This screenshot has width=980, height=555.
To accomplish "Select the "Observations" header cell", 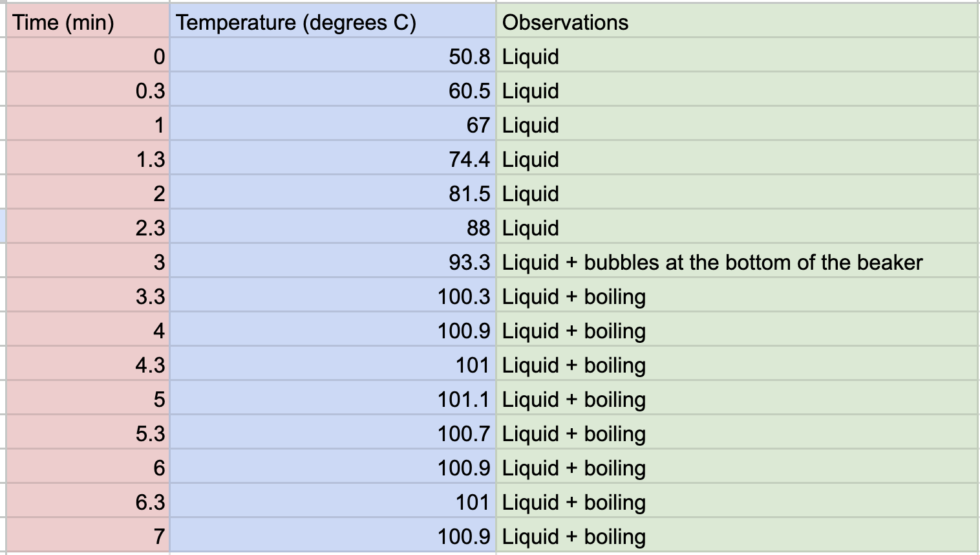I will [736, 23].
